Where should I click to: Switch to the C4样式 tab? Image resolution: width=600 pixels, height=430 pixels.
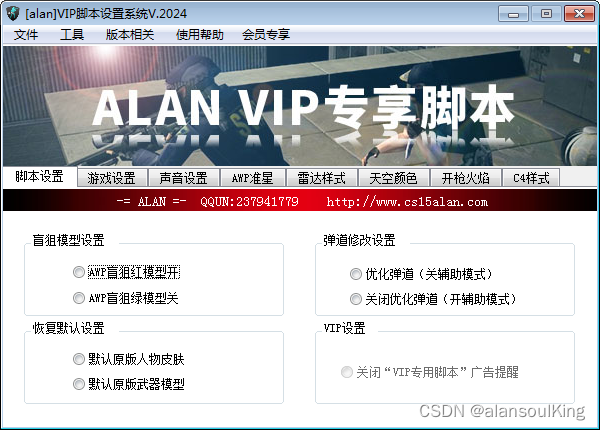531,178
